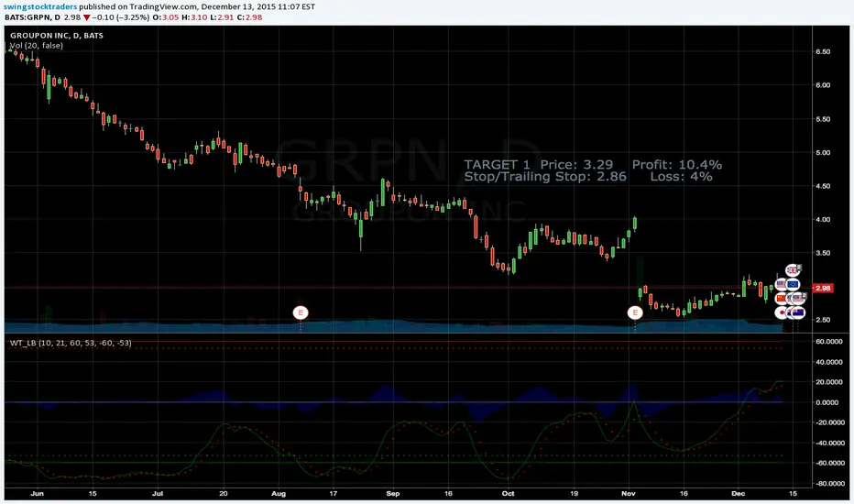Select the Vol (20, false) indicator legend
The width and height of the screenshot is (854, 504).
[x=37, y=45]
